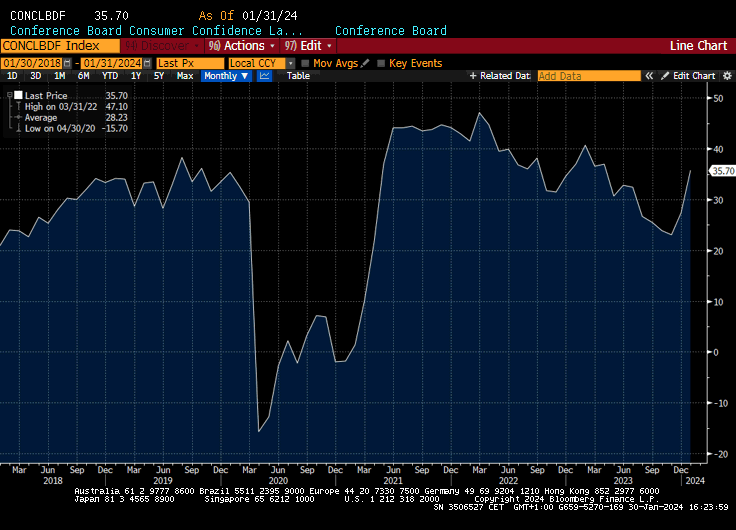Select the 1D time range
736x530 pixels.
(12, 76)
